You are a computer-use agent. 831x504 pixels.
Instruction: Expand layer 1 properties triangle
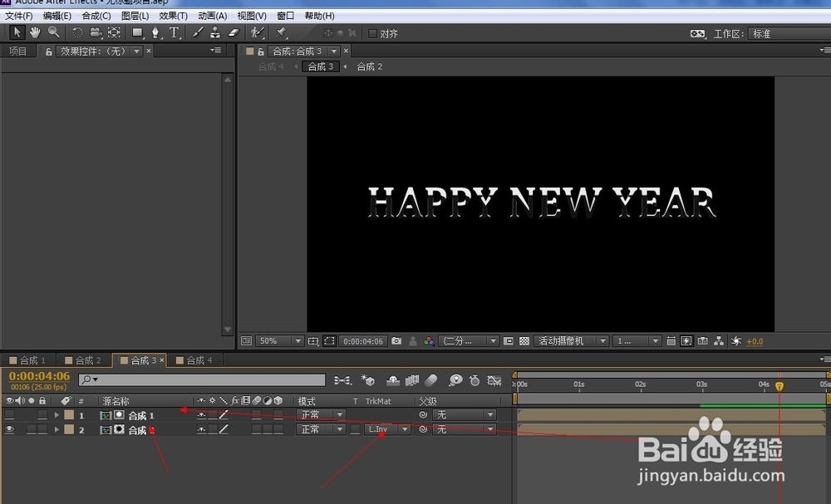point(57,415)
